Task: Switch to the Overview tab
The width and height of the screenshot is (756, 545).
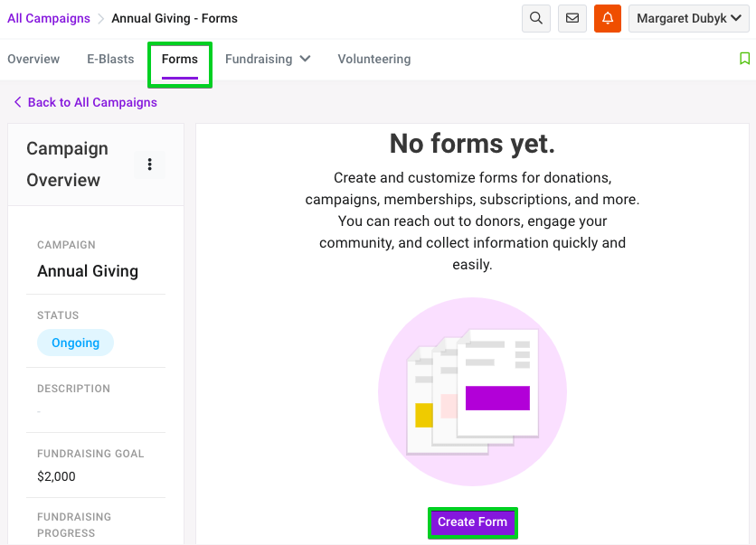Action: pyautogui.click(x=33, y=59)
